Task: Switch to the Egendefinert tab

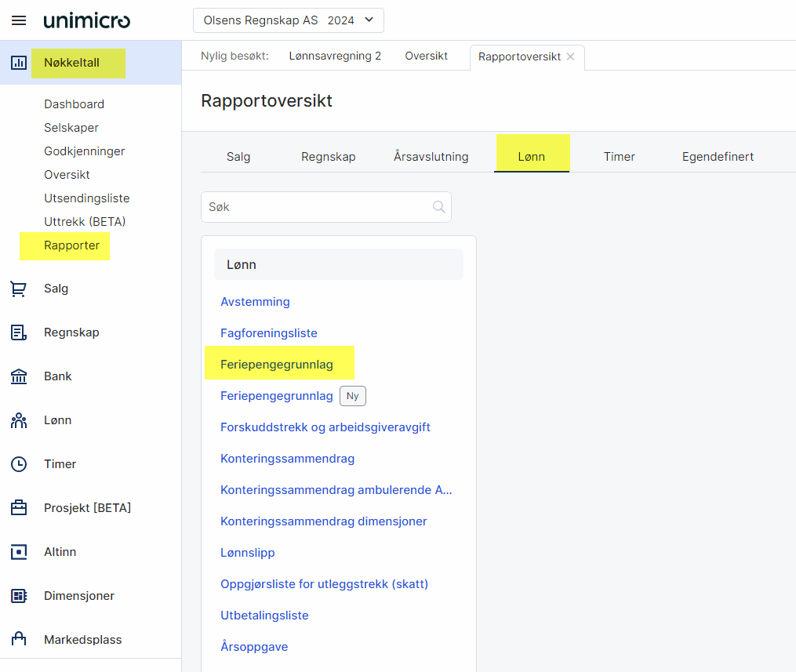Action: point(718,157)
